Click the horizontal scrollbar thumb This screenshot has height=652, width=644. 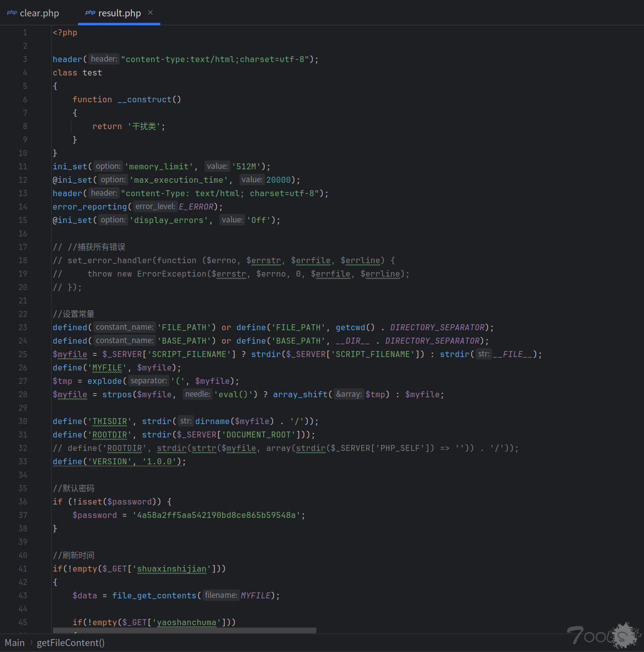184,630
